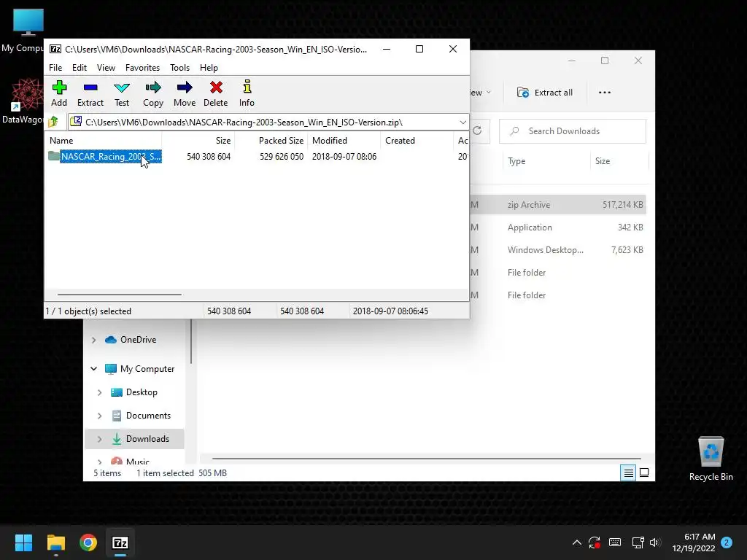Image resolution: width=747 pixels, height=560 pixels.
Task: Go up one folder level in 7-Zip
Action: click(x=53, y=122)
